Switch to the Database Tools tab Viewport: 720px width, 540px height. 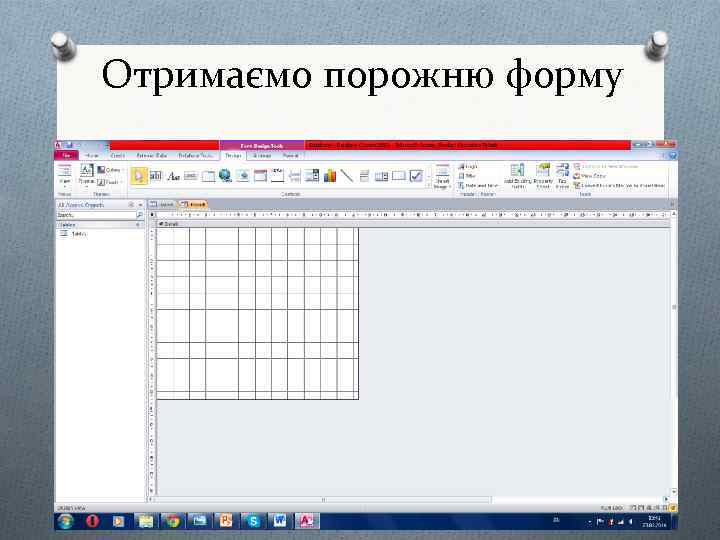pos(196,156)
